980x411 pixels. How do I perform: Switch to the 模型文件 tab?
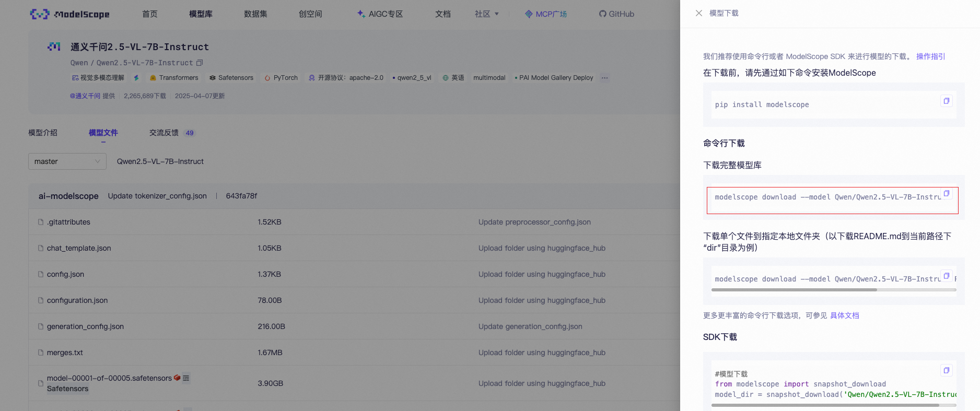tap(103, 133)
